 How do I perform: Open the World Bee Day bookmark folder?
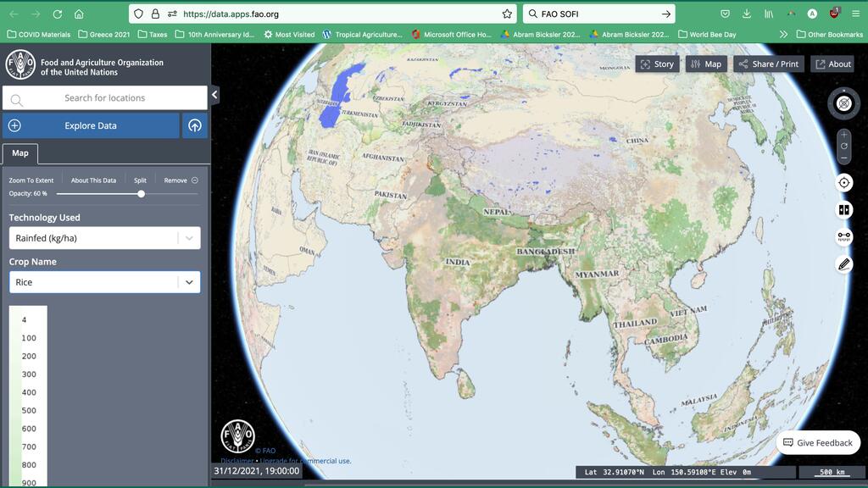707,34
